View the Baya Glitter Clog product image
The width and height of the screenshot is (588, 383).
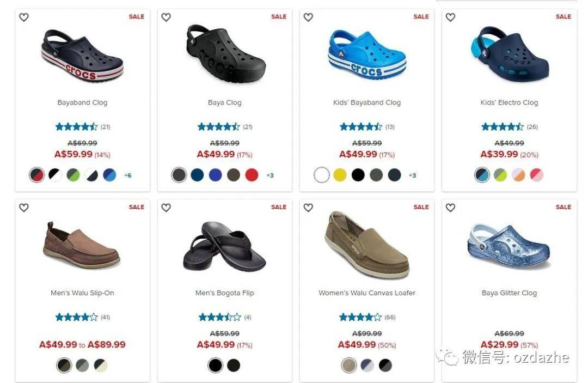[x=509, y=246]
